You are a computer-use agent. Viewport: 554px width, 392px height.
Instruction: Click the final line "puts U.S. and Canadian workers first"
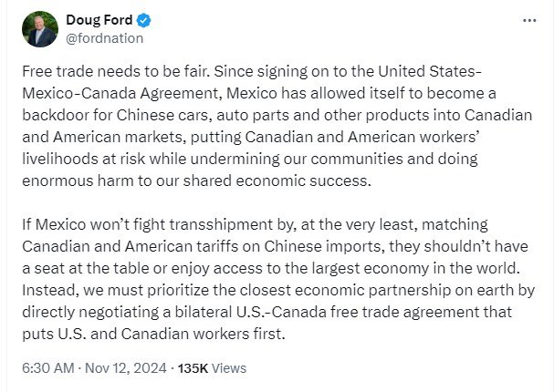(x=153, y=334)
